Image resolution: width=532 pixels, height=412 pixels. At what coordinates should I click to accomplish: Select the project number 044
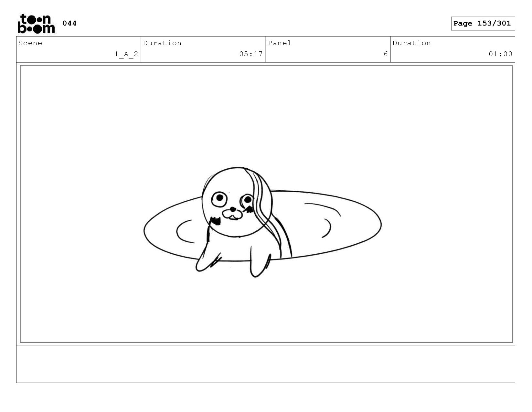pos(69,23)
